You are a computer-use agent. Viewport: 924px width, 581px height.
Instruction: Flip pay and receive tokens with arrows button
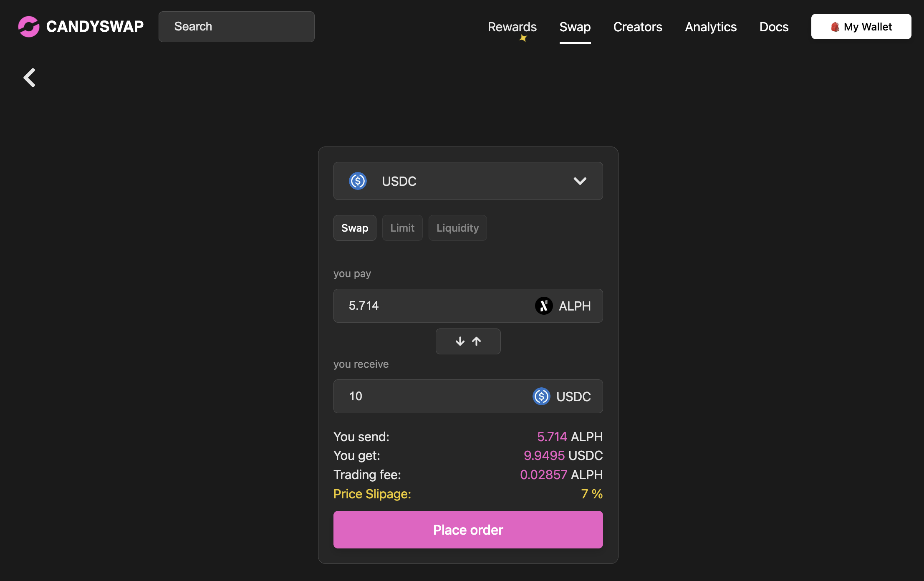pyautogui.click(x=468, y=341)
